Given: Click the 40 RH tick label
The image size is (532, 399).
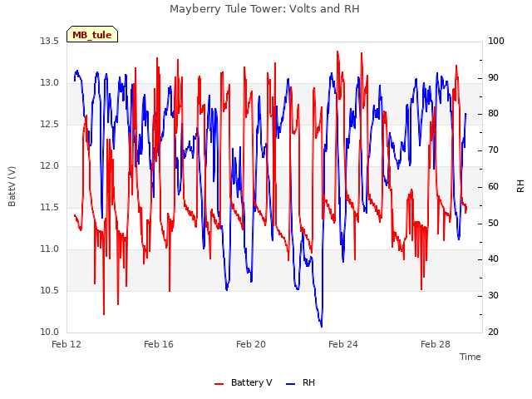Looking at the screenshot, I should point(493,259).
